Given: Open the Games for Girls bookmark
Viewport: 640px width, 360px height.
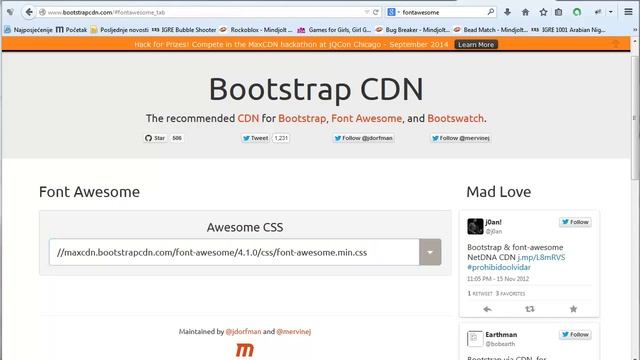Looking at the screenshot, I should pyautogui.click(x=334, y=30).
